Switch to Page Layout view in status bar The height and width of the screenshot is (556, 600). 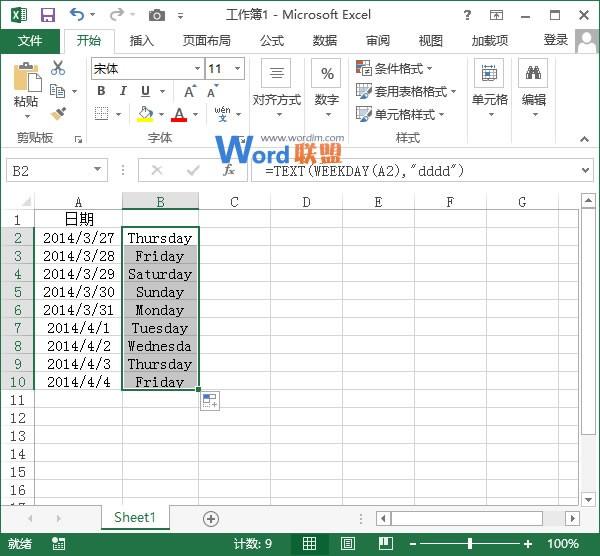(x=347, y=544)
